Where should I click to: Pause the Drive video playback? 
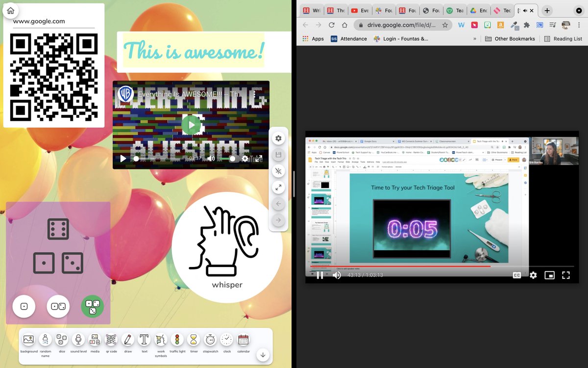coord(319,275)
